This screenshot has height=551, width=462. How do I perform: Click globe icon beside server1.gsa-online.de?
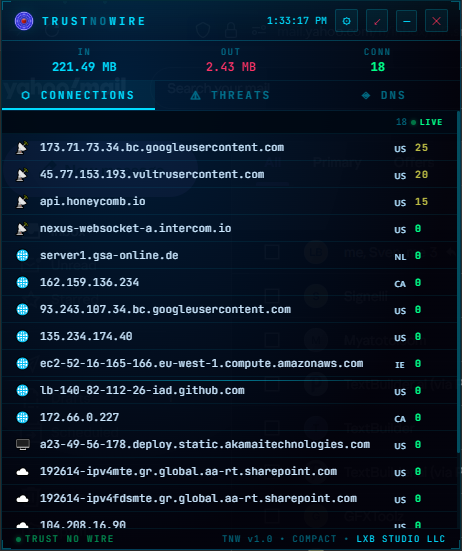click(x=22, y=255)
